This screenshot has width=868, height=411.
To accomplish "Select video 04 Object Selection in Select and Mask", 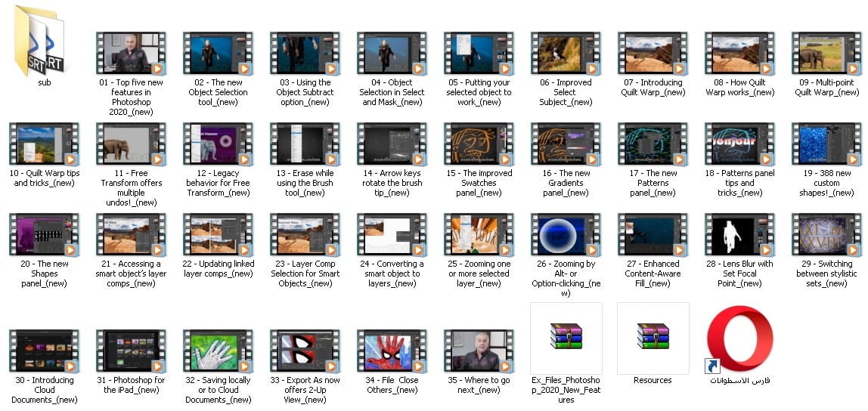I will click(x=392, y=53).
